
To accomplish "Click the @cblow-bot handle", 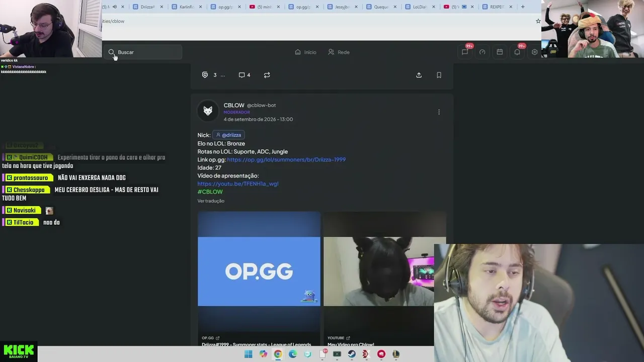I will pyautogui.click(x=261, y=105).
